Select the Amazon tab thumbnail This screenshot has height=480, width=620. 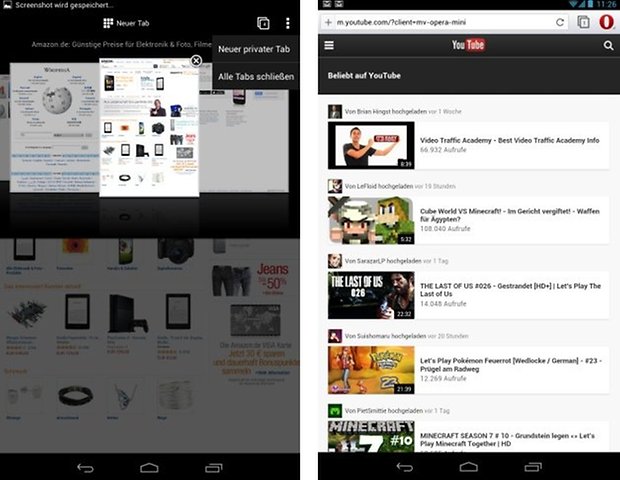pos(149,127)
